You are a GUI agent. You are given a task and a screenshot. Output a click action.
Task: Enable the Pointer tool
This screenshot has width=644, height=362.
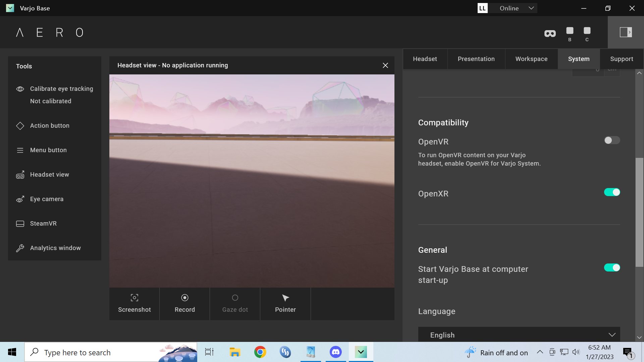click(285, 304)
